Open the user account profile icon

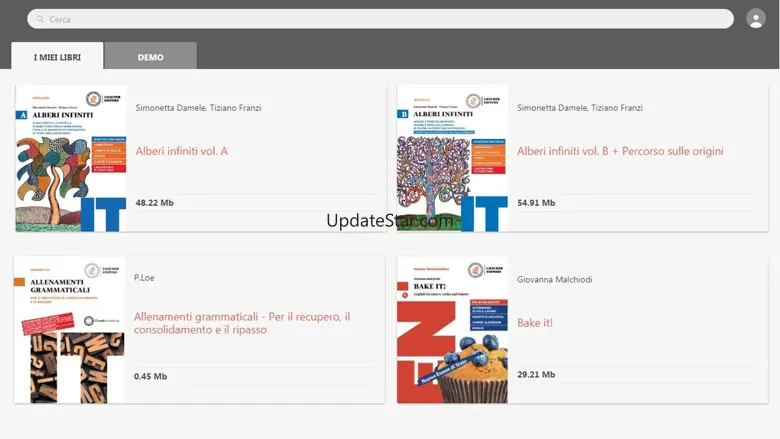[x=756, y=19]
